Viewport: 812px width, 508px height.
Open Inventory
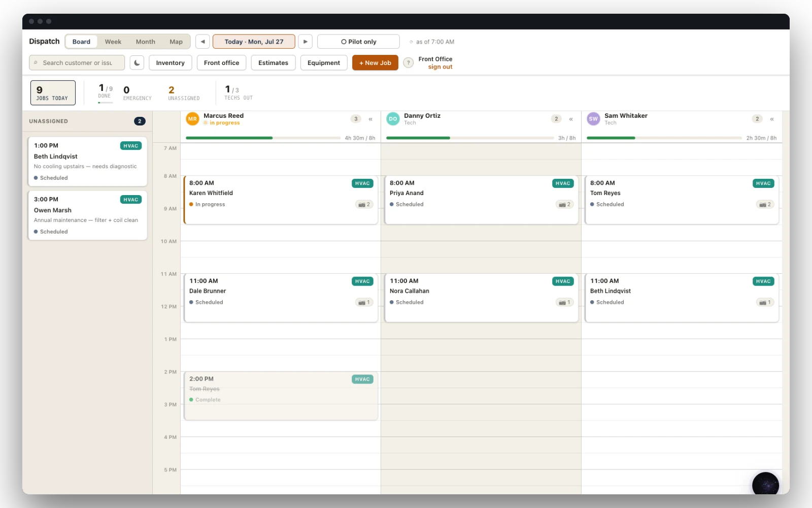[171, 62]
